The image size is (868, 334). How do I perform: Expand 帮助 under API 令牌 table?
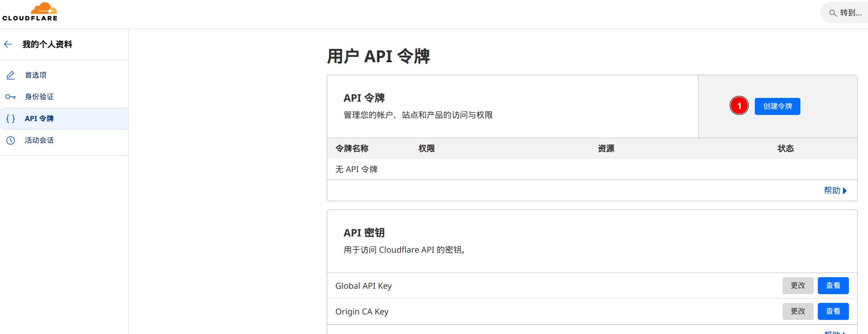[x=835, y=190]
